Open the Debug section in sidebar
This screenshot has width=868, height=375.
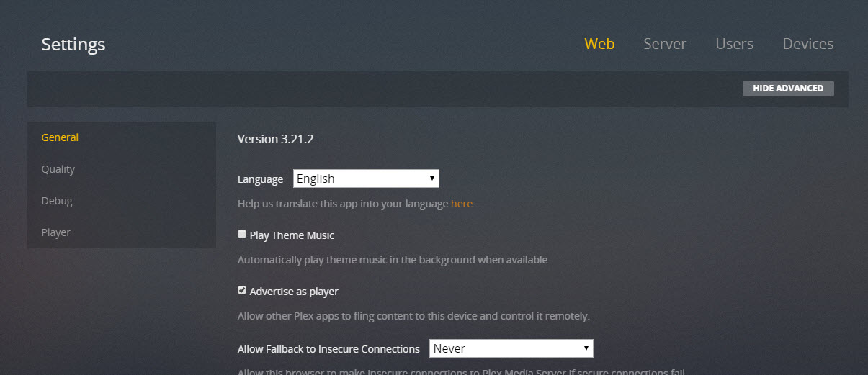click(x=57, y=201)
